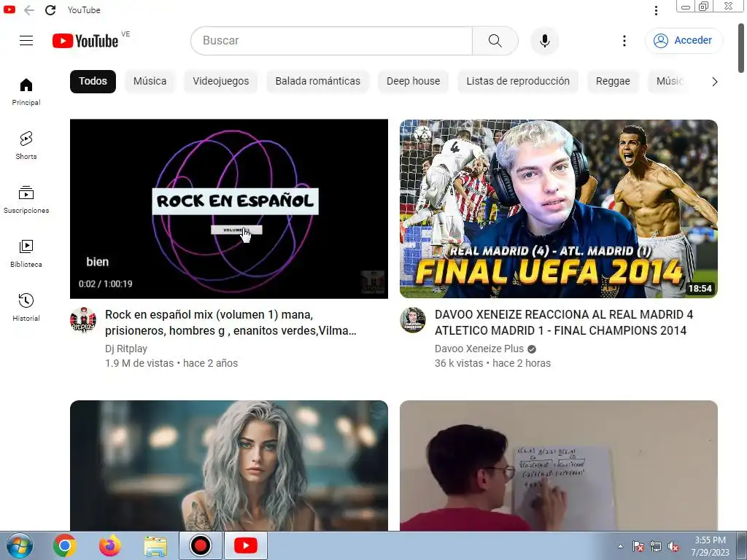Viewport: 747px width, 560px height.
Task: Open app window three-dot menu in title bar
Action: click(656, 10)
